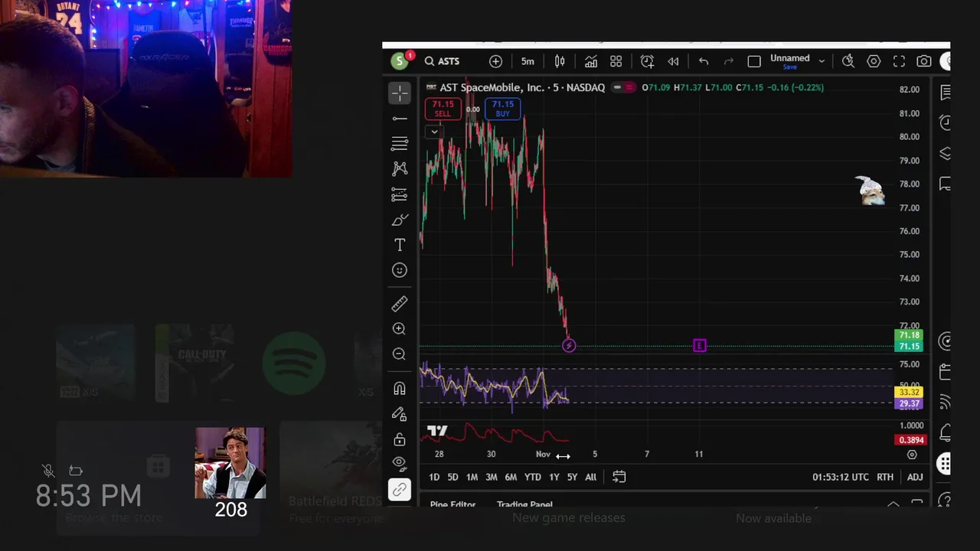The height and width of the screenshot is (551, 980).
Task: Redo the chart action
Action: coord(728,61)
